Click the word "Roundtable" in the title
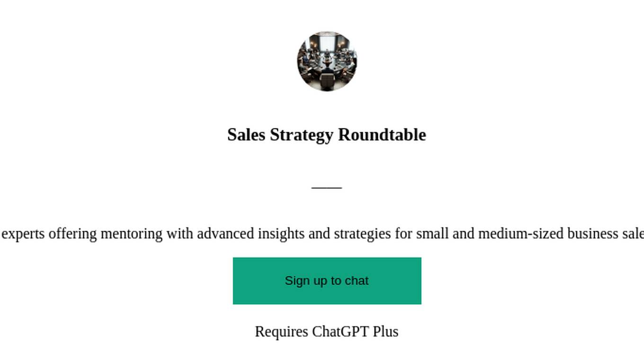The image size is (644, 362). tap(382, 135)
